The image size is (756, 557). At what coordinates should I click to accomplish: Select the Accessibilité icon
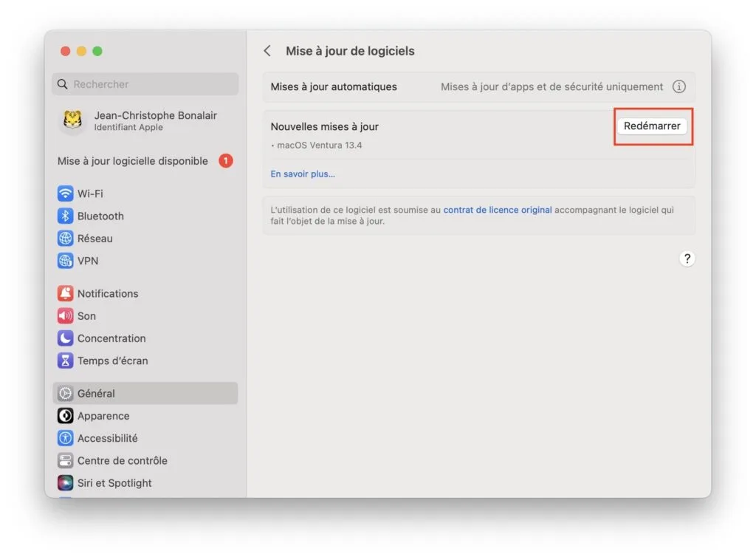(66, 437)
